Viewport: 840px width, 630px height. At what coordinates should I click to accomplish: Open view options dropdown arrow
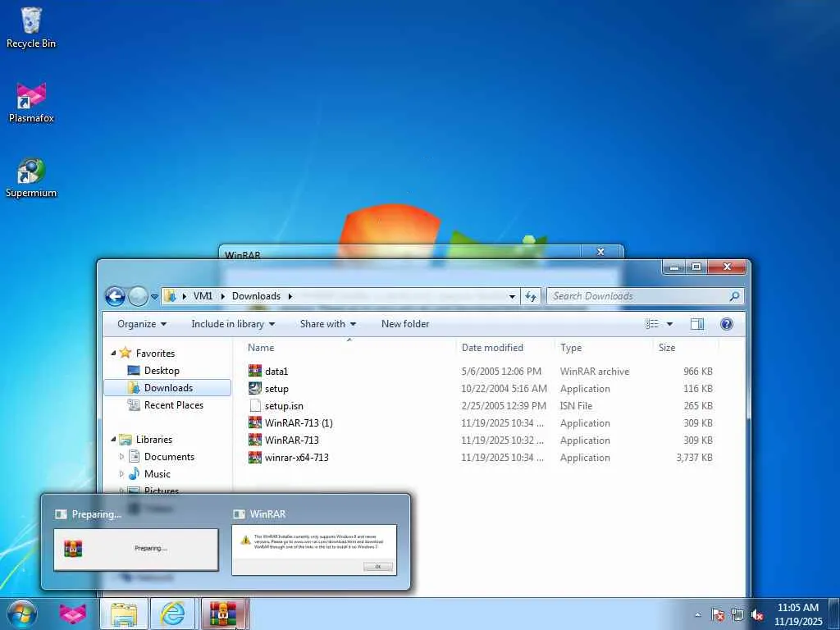(669, 323)
